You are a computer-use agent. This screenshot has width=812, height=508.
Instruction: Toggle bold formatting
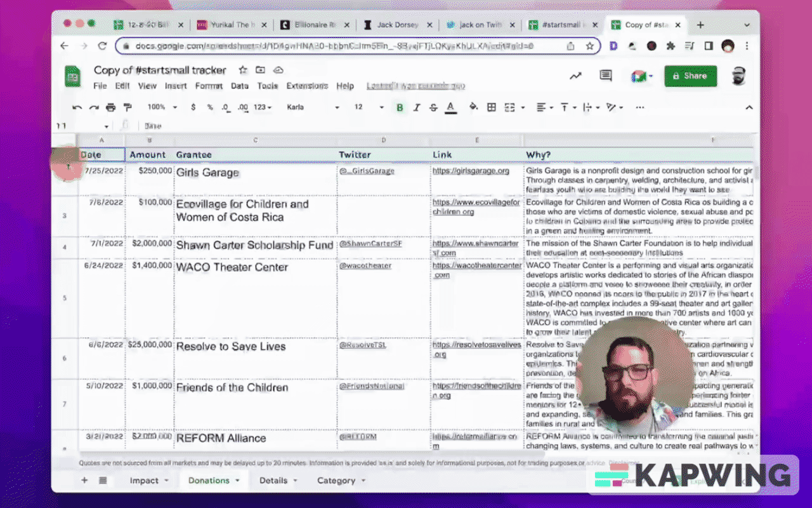click(400, 107)
